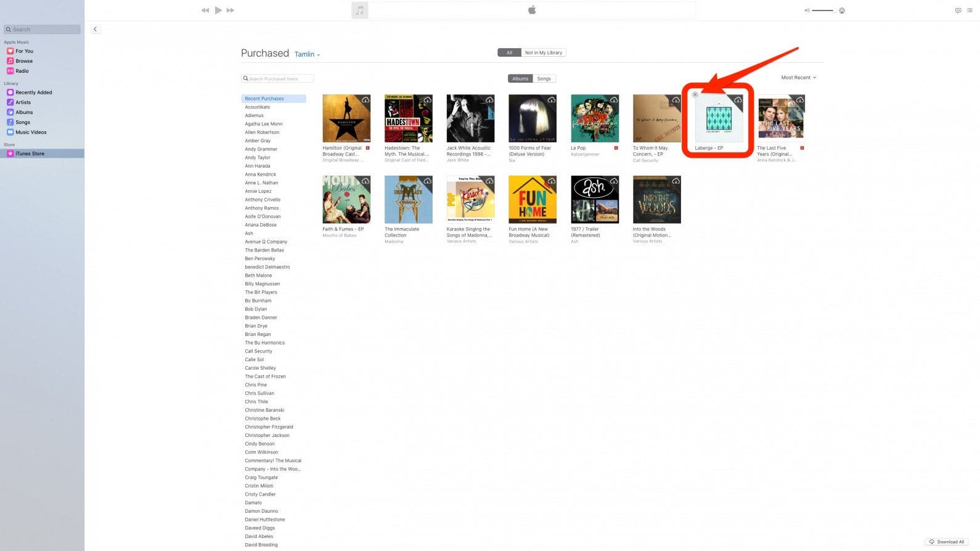Skip to the next track
This screenshot has width=980, height=551.
point(231,10)
